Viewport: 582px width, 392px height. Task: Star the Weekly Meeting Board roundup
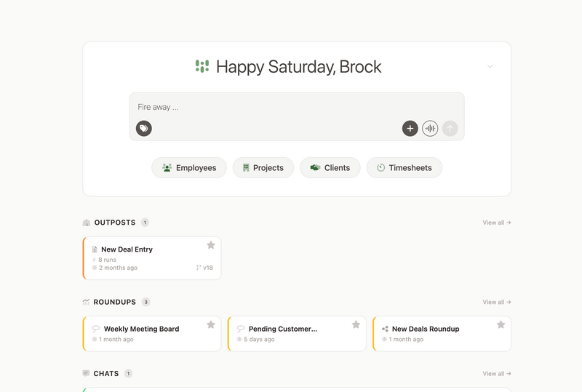pyautogui.click(x=211, y=324)
